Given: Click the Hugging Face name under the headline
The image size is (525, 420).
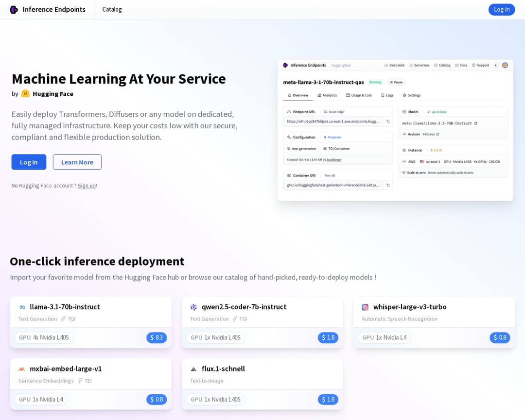Looking at the screenshot, I should tap(53, 94).
